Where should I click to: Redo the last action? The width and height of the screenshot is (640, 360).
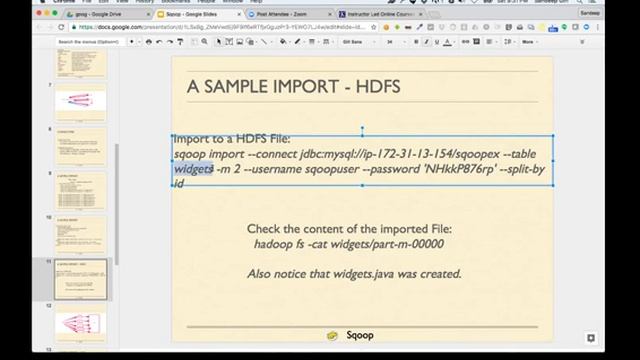coord(170,42)
